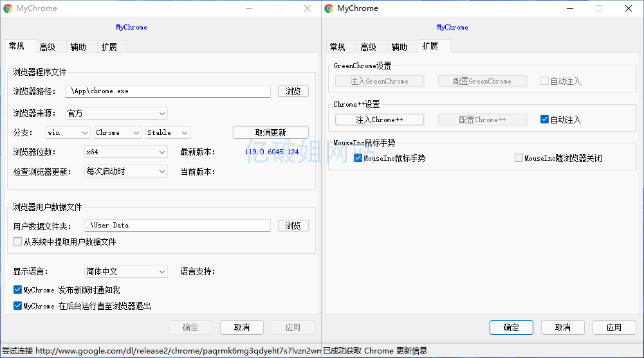This screenshot has width=644, height=358.
Task: Click the Chrome icon in left window title bar
Action: pos(8,8)
